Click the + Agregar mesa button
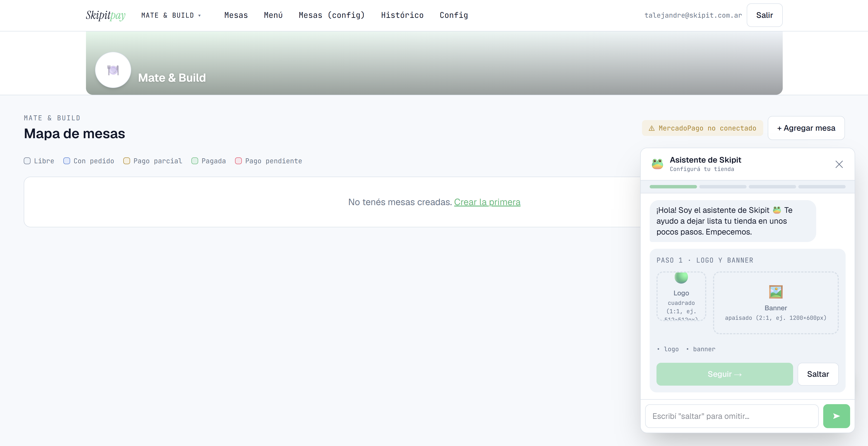This screenshot has width=868, height=446. point(806,128)
